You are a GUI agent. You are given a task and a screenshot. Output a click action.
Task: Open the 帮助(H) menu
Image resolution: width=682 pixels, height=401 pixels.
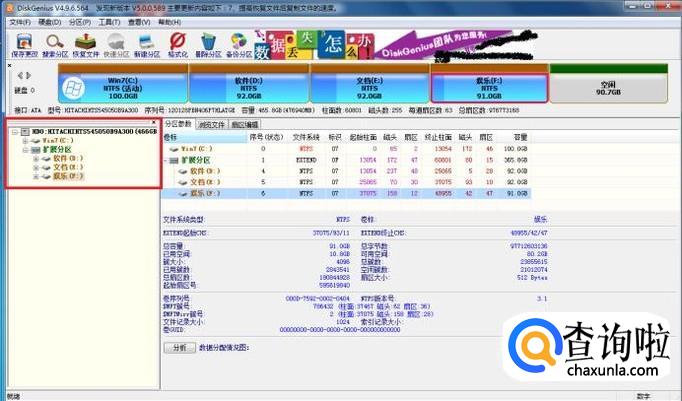(x=169, y=22)
